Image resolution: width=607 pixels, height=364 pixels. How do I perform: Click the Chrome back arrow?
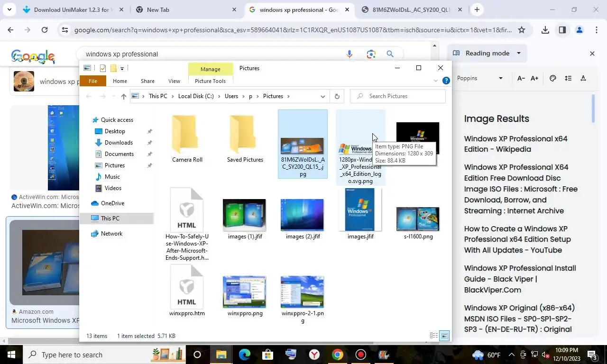pos(10,30)
